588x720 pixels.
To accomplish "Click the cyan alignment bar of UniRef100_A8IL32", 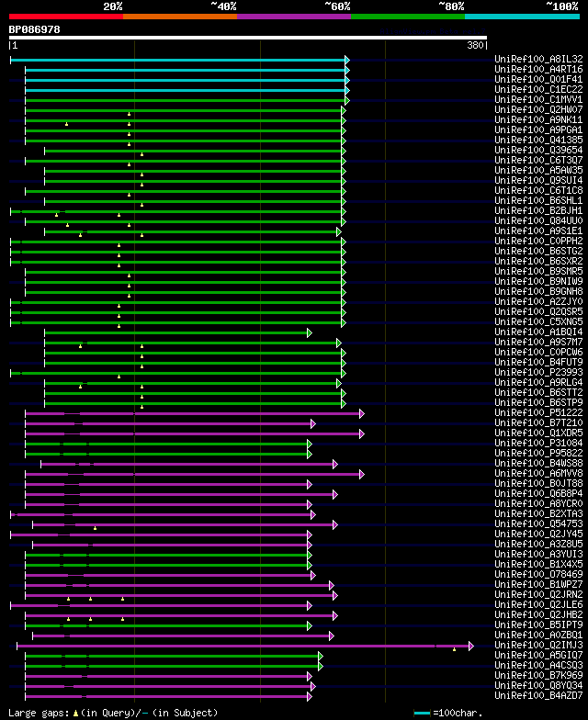I will coord(178,61).
